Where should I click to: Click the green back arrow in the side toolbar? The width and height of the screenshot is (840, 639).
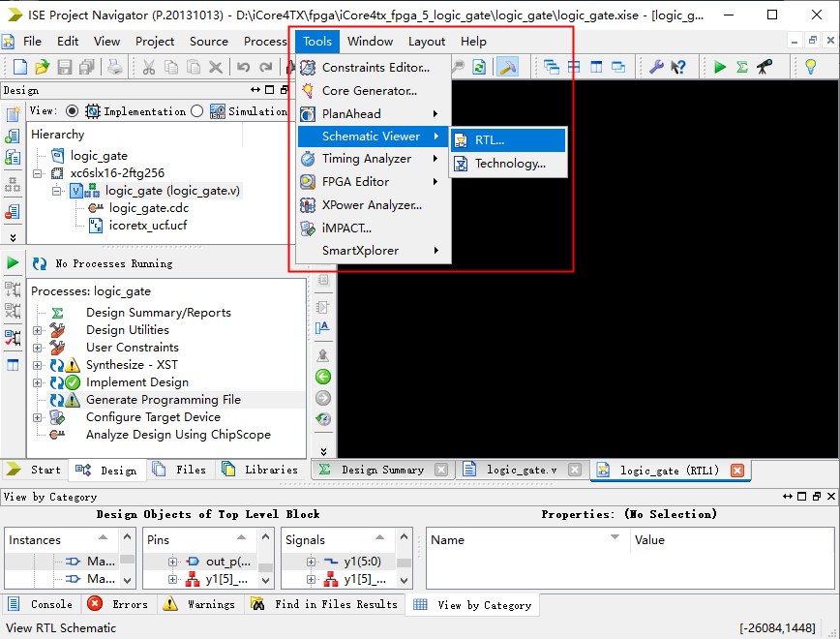click(323, 377)
